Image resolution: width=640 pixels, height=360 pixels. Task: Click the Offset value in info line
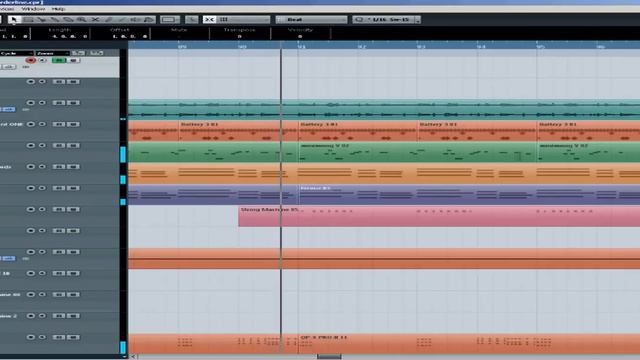(129, 36)
